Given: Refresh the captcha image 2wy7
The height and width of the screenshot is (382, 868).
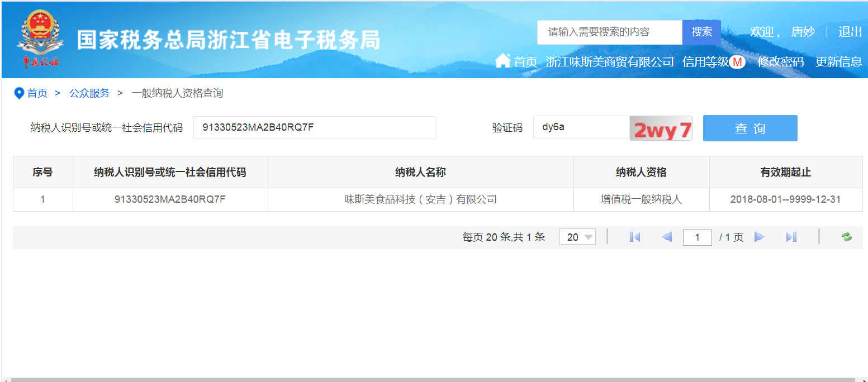Looking at the screenshot, I should point(661,128).
